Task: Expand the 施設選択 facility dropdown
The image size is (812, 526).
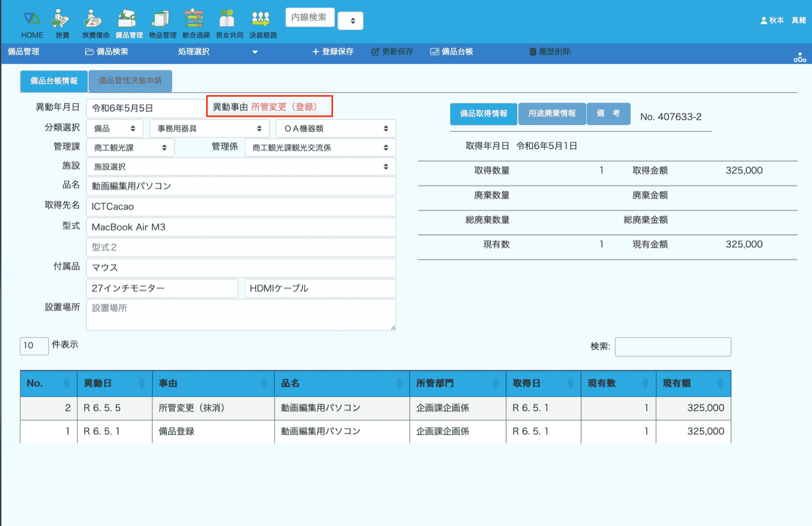Action: tap(241, 167)
